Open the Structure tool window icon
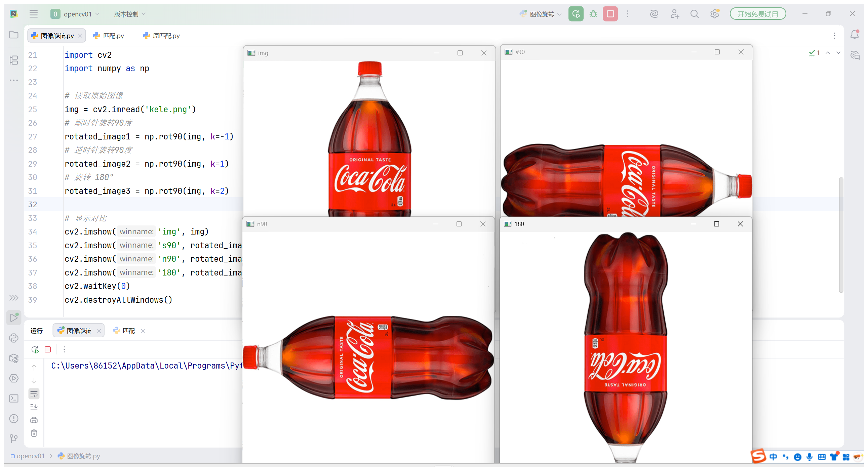Image resolution: width=868 pixels, height=467 pixels. (14, 60)
